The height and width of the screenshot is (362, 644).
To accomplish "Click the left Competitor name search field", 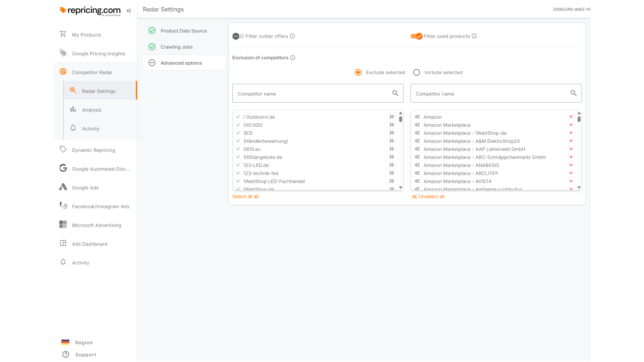I will point(318,93).
